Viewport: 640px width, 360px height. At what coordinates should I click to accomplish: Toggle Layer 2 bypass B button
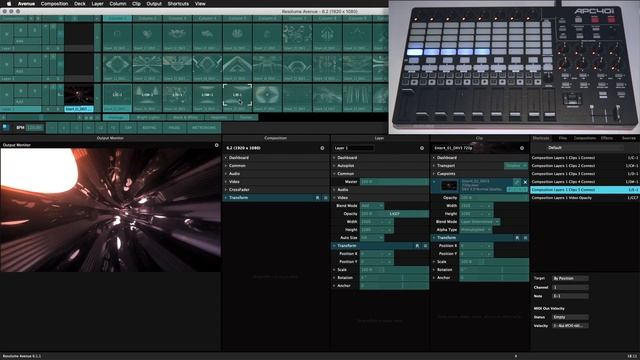[x=21, y=60]
